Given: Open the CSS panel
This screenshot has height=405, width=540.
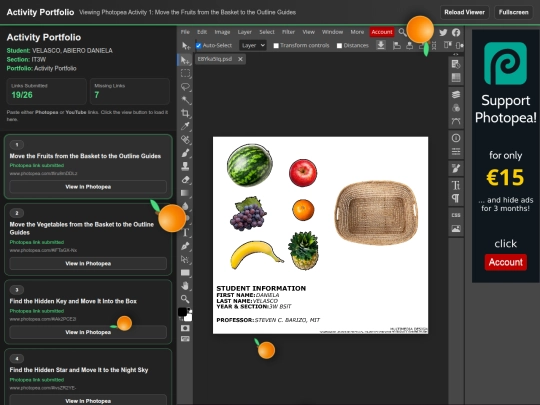Looking at the screenshot, I should pyautogui.click(x=456, y=215).
